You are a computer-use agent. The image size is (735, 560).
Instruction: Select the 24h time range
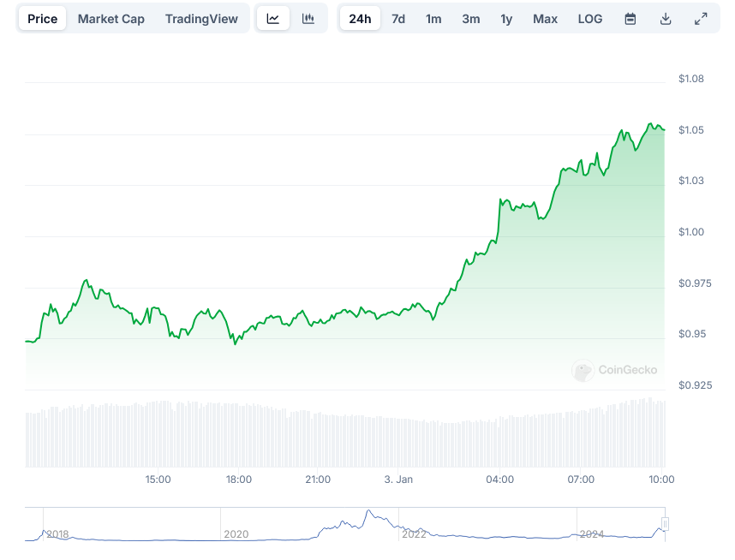point(360,19)
